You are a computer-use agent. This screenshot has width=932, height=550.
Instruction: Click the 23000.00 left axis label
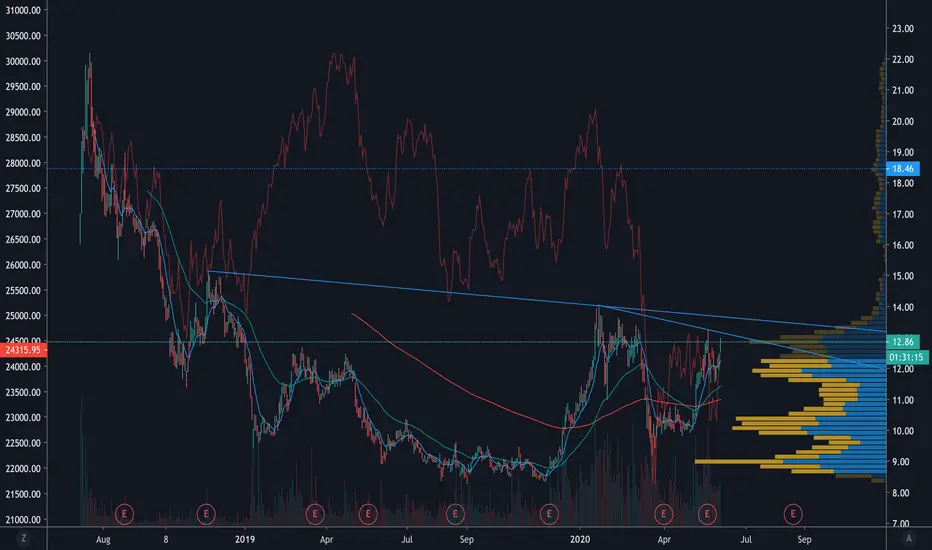23,417
